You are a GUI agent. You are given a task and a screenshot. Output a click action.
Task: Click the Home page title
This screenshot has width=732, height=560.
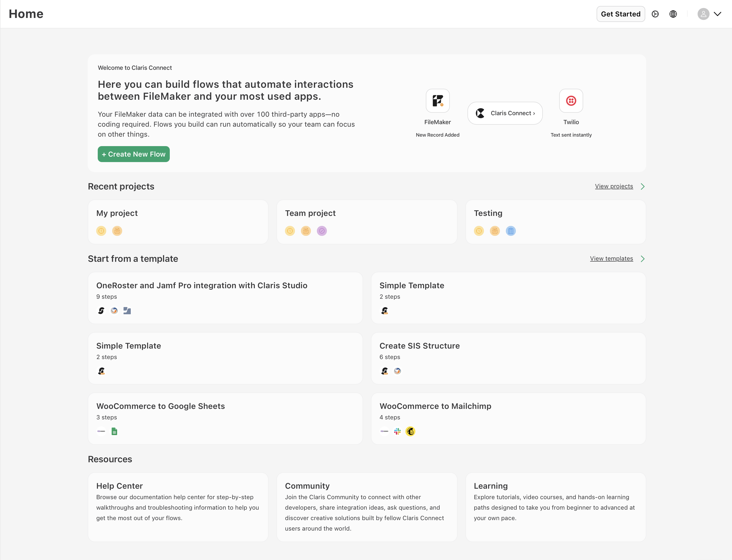(x=26, y=14)
